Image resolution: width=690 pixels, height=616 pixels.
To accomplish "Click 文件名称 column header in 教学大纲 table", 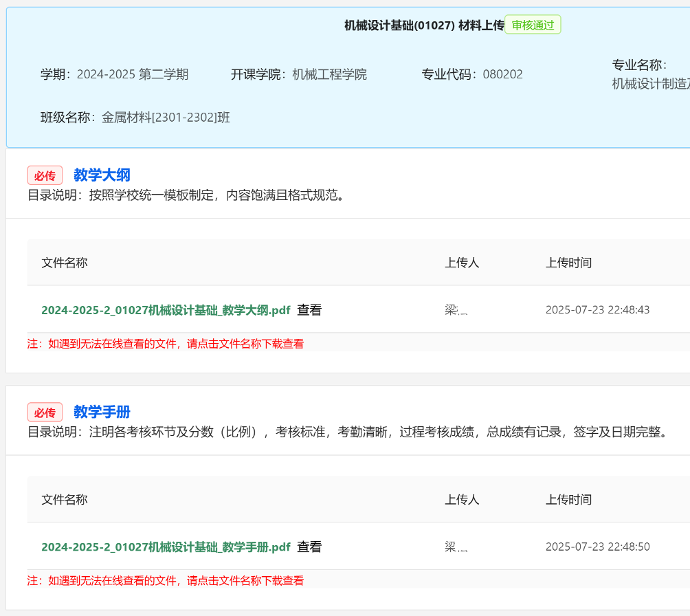I will pyautogui.click(x=65, y=263).
